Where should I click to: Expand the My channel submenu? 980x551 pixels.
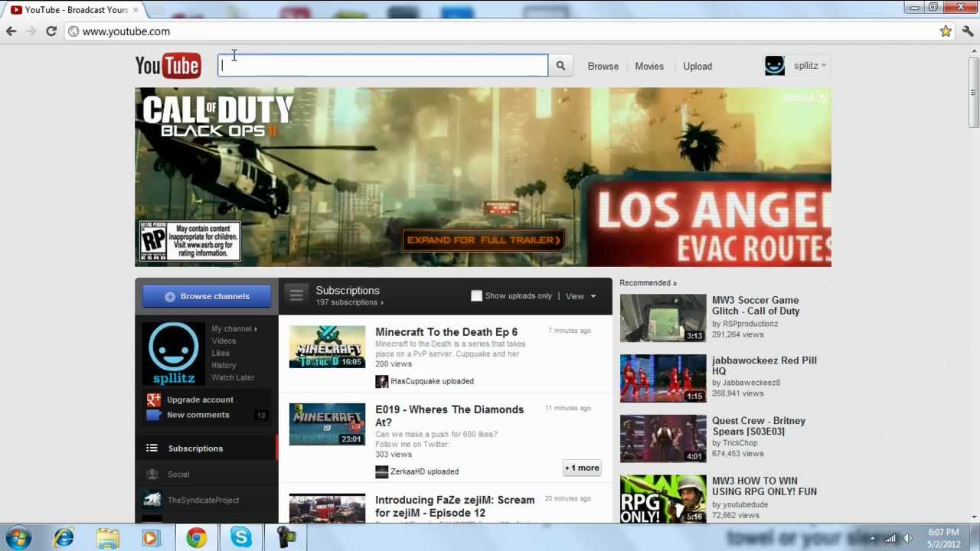click(234, 329)
